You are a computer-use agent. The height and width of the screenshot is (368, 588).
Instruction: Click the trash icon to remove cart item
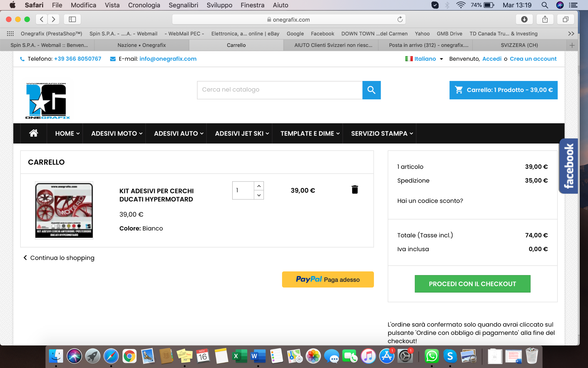coord(355,190)
